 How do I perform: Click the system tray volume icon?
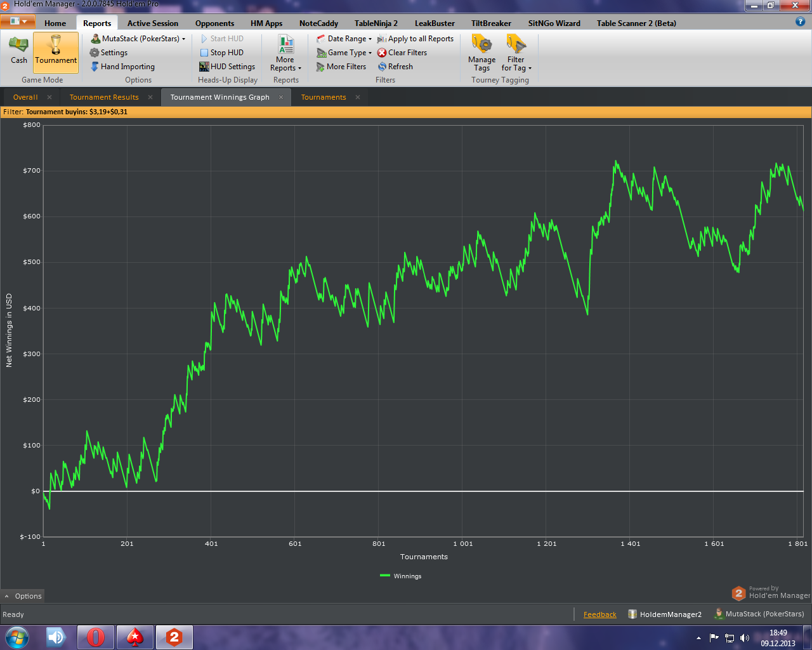click(745, 638)
